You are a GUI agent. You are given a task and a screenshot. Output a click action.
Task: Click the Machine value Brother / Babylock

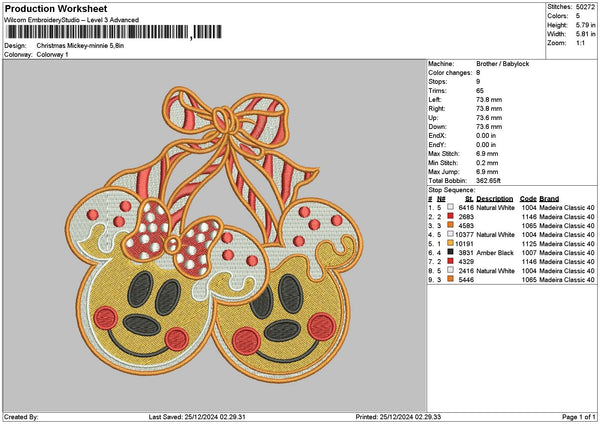pos(502,64)
